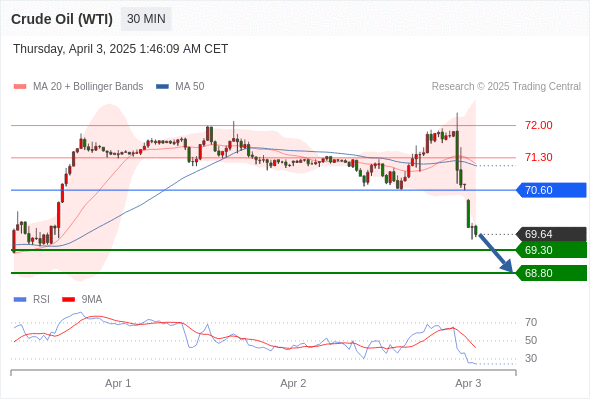Toggle the RSI legend label
590x400 pixels.
[41, 300]
